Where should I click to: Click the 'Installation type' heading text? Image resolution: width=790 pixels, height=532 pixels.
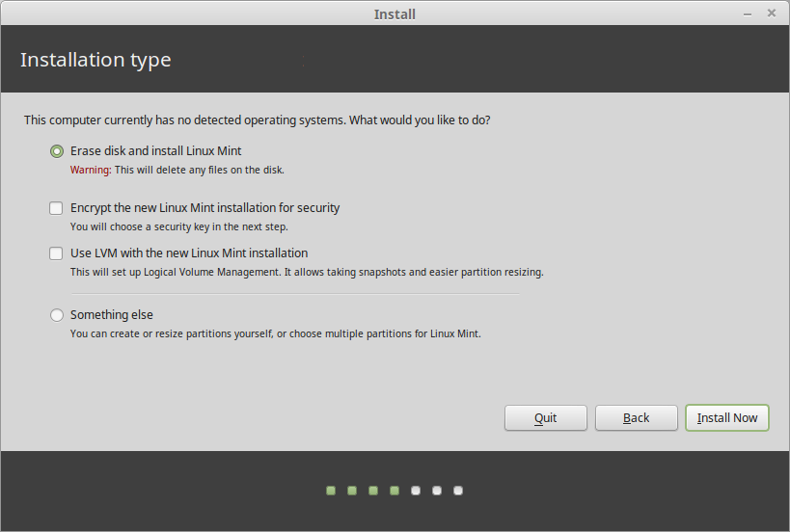95,60
